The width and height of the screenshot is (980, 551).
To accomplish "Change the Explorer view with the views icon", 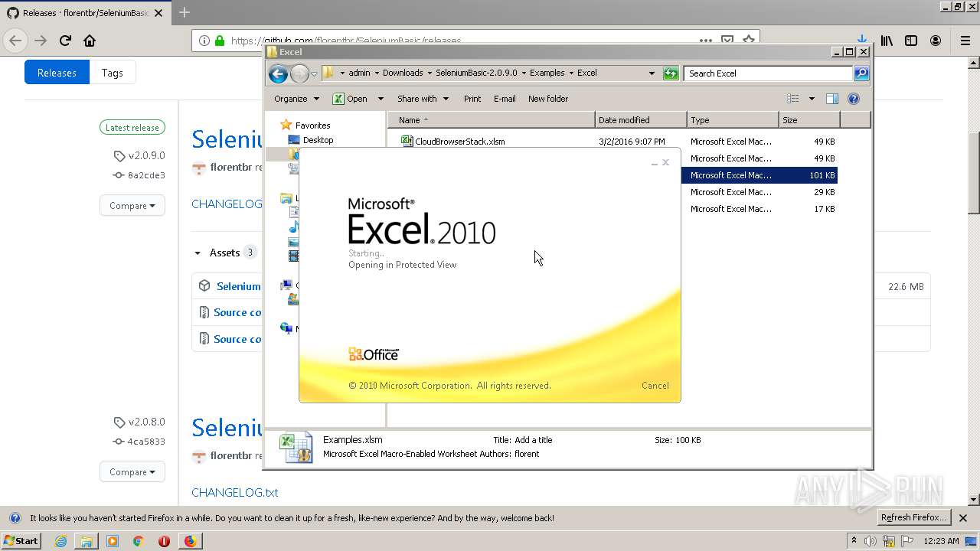I will [793, 99].
